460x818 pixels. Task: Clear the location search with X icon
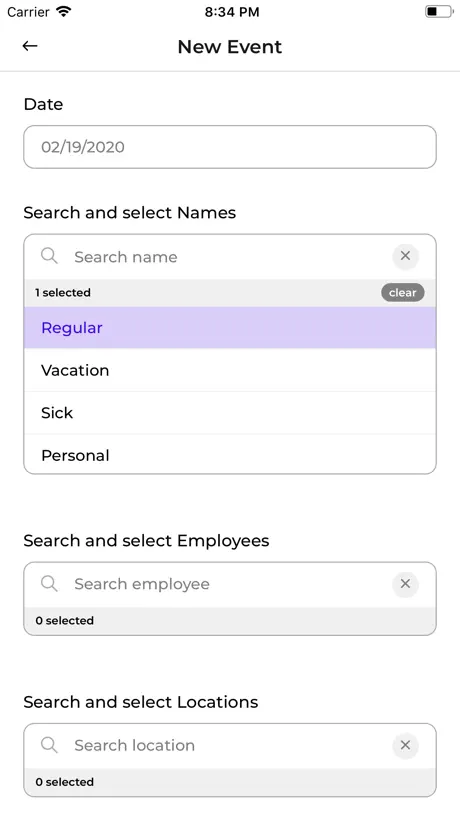coord(405,745)
